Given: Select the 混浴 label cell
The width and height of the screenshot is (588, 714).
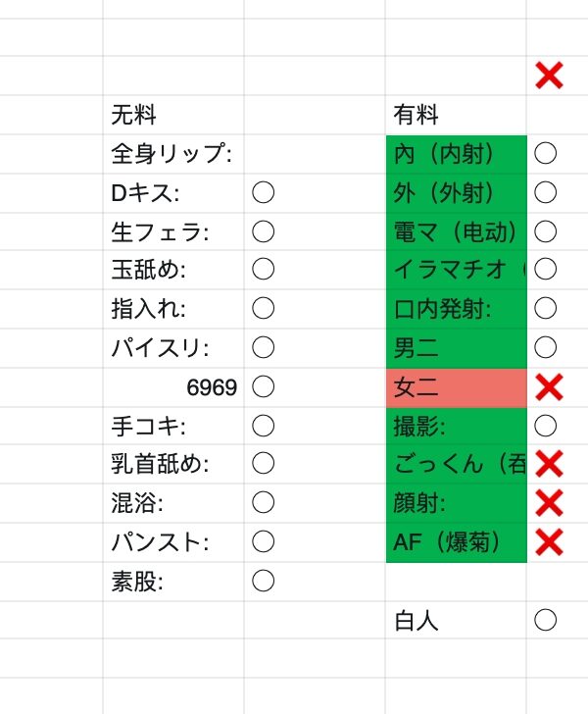Looking at the screenshot, I should [173, 503].
